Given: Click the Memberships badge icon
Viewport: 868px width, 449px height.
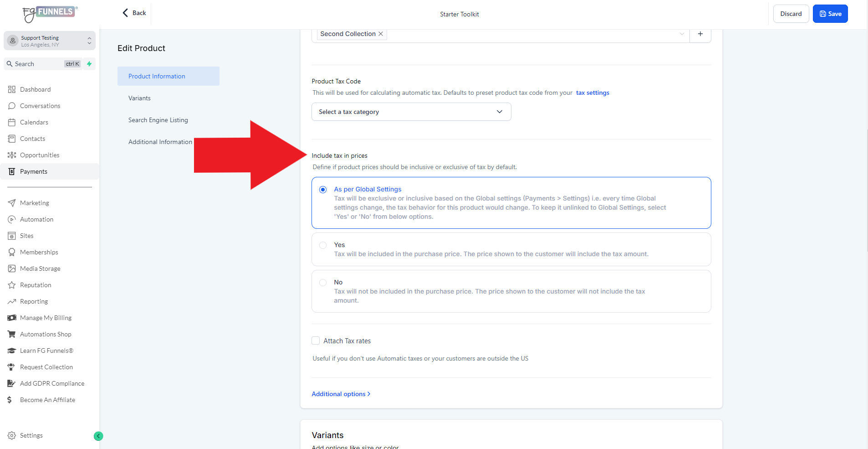Looking at the screenshot, I should (x=12, y=252).
